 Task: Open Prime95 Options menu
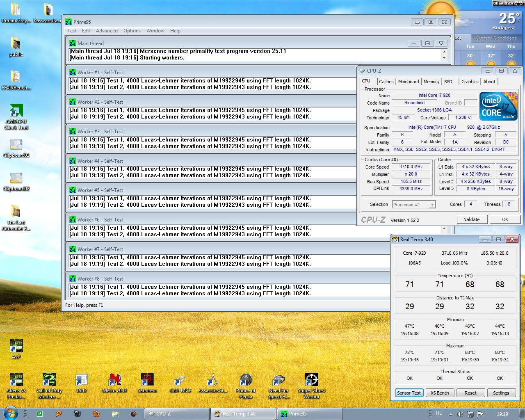[x=132, y=31]
